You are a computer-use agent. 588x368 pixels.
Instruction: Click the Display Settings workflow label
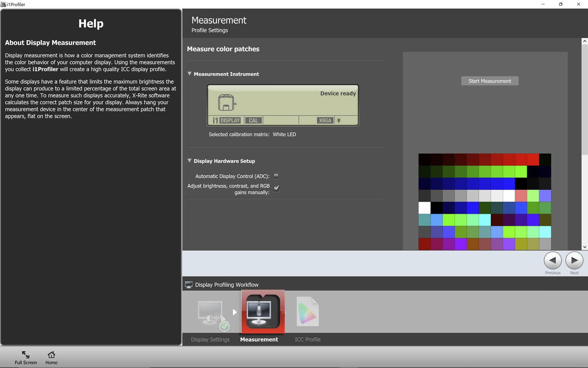coord(210,339)
